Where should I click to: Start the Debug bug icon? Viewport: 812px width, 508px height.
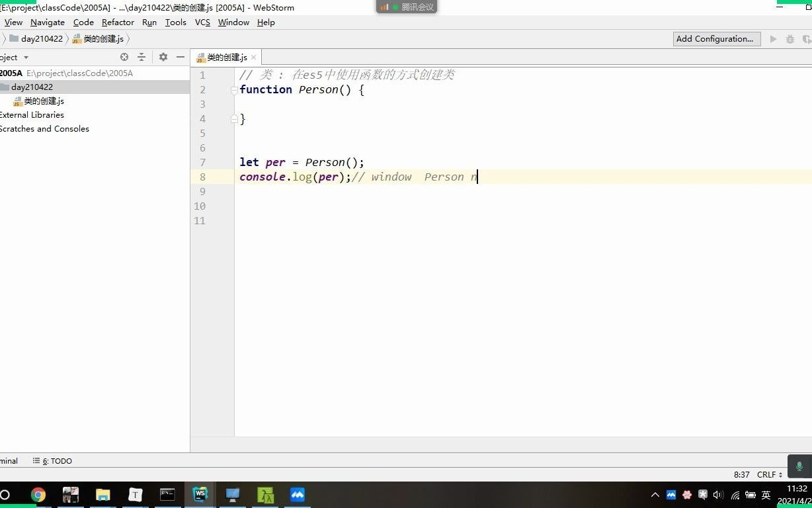point(790,38)
